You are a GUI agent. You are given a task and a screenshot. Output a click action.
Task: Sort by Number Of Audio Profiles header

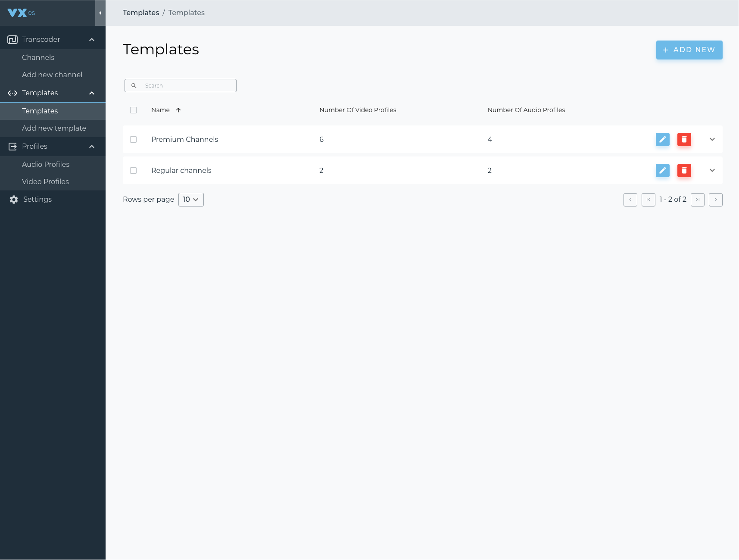pyautogui.click(x=526, y=110)
